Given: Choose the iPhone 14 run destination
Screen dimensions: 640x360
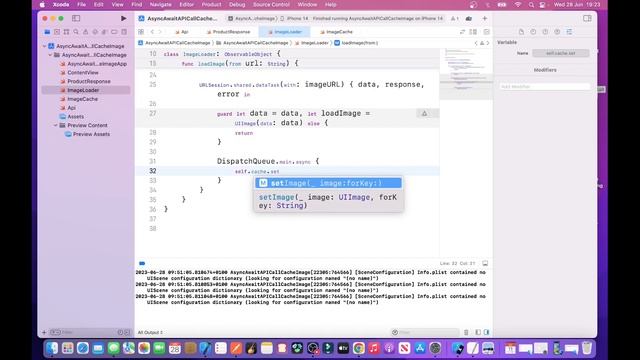Looking at the screenshot, I should point(294,18).
